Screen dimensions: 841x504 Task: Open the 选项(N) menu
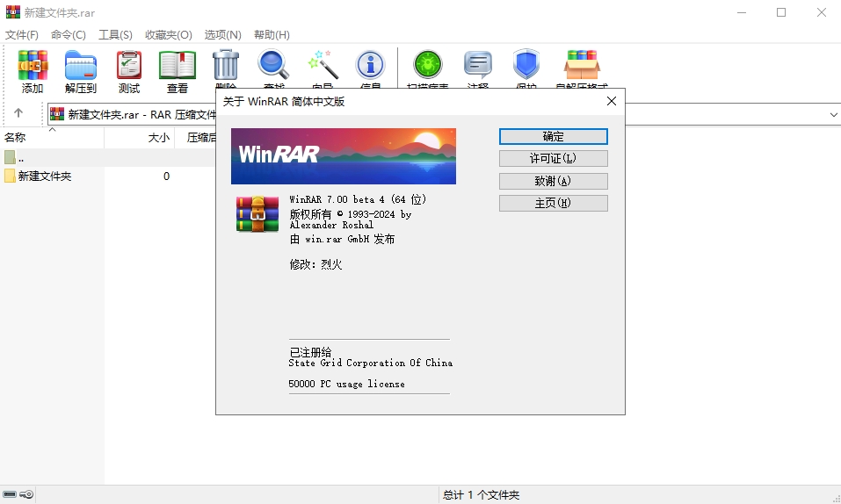pos(222,34)
